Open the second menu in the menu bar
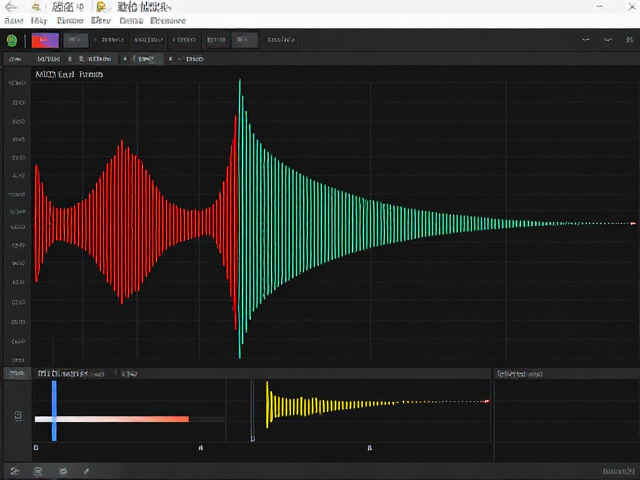The height and width of the screenshot is (480, 640). tap(39, 20)
